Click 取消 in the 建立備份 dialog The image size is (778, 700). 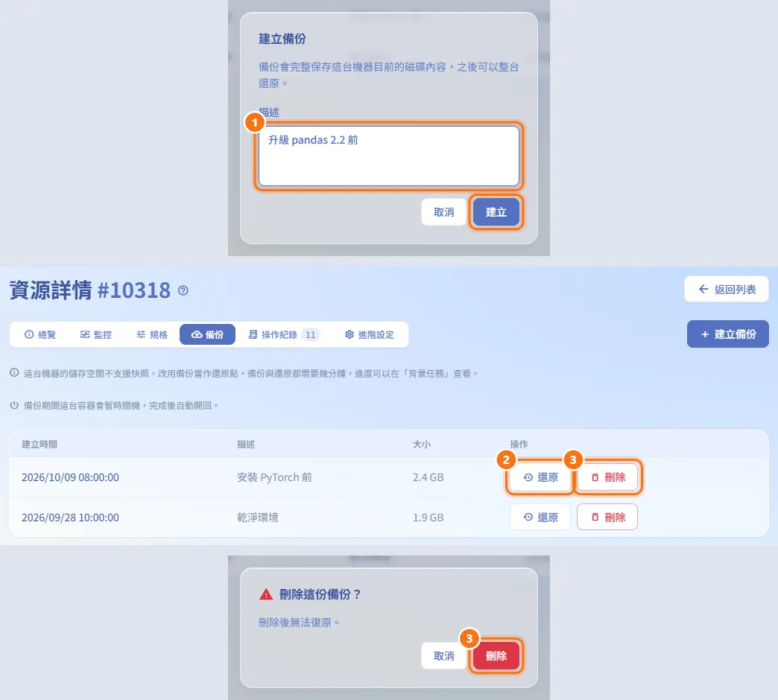pos(443,212)
